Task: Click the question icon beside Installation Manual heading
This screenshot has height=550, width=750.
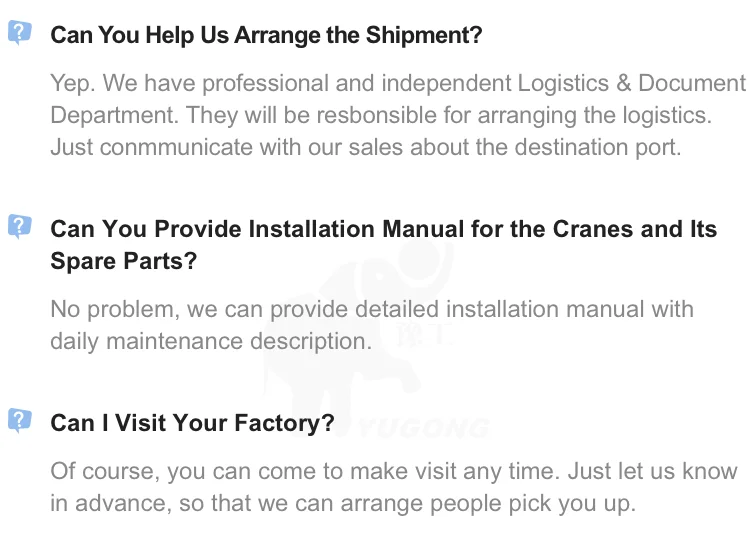Action: (x=19, y=226)
